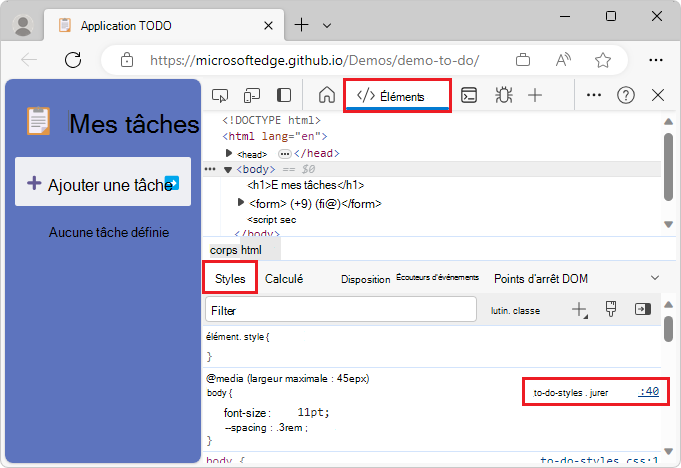The height and width of the screenshot is (468, 681).
Task: Open browser settings and more menu
Action: 656,60
